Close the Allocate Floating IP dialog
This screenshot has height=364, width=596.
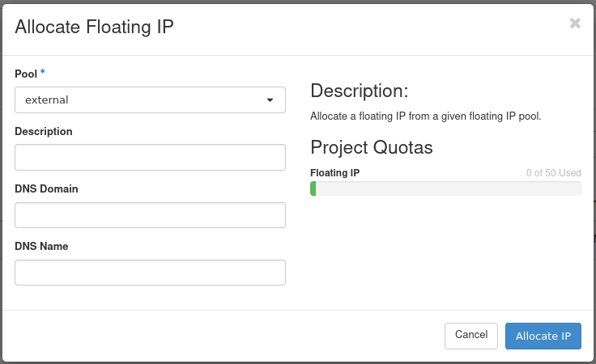click(x=575, y=23)
